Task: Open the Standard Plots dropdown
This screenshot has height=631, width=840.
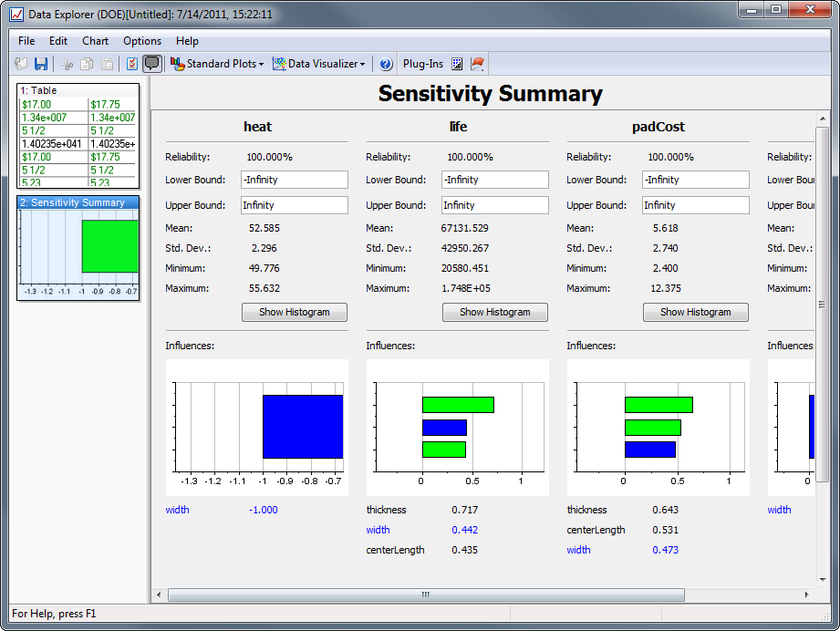Action: [x=217, y=64]
